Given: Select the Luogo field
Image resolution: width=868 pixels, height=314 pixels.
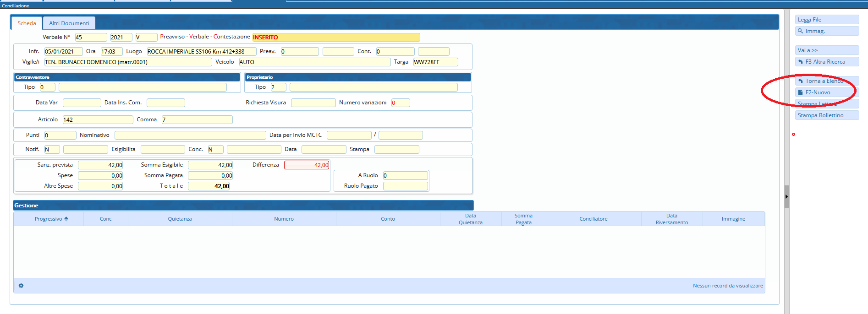Looking at the screenshot, I should [201, 52].
